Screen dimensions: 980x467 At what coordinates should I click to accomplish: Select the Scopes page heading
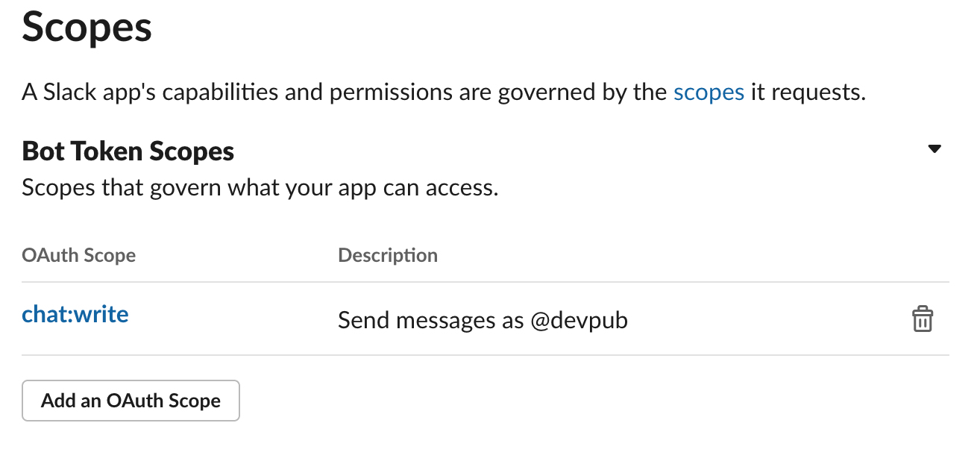click(x=87, y=27)
